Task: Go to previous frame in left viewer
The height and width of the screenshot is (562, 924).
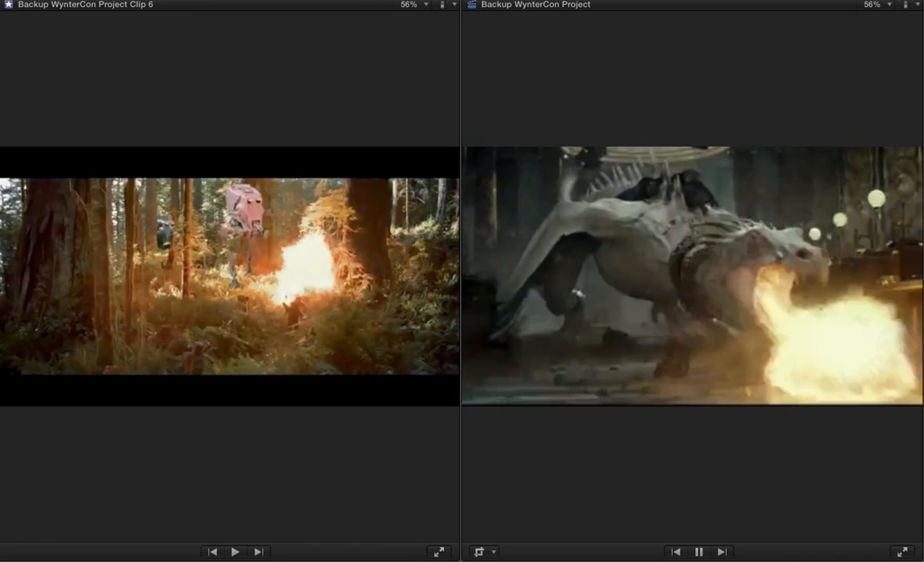Action: point(212,552)
